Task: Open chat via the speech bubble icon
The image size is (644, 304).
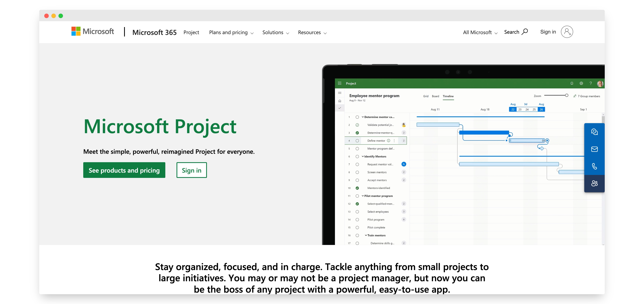Action: 595,132
